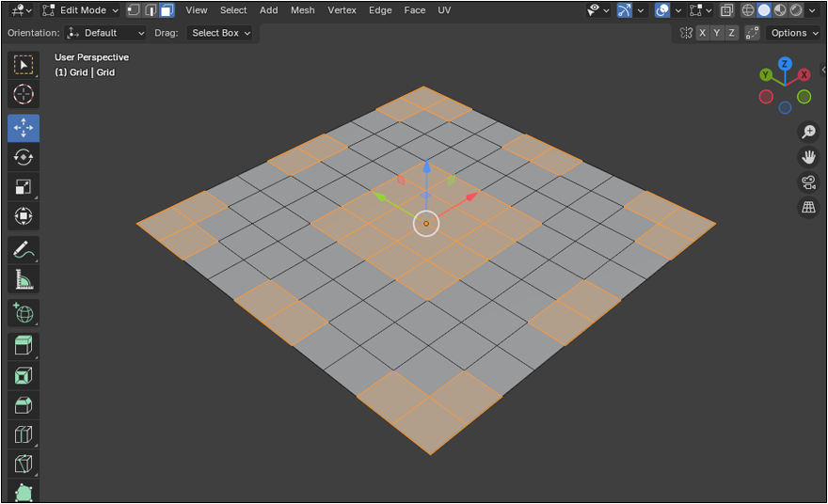Toggle the camera view icon

808,182
